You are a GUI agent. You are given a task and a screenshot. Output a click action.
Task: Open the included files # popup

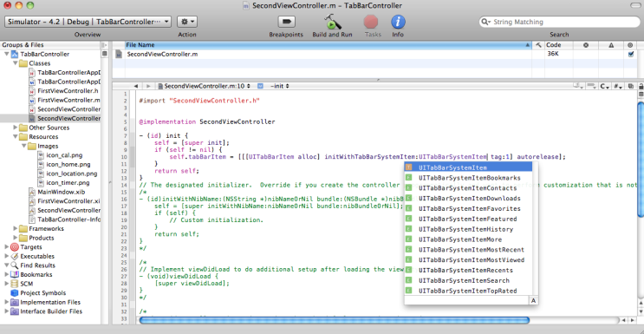point(618,86)
